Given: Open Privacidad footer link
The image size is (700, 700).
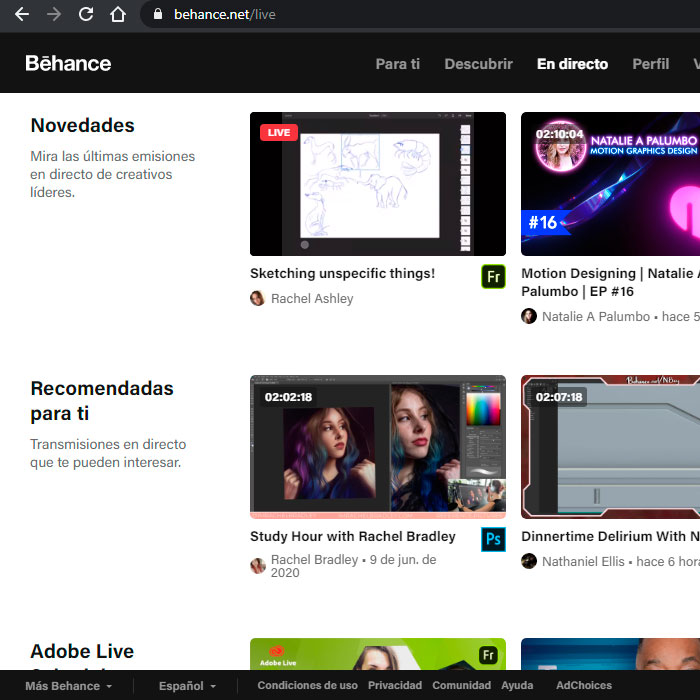Looking at the screenshot, I should coord(395,685).
